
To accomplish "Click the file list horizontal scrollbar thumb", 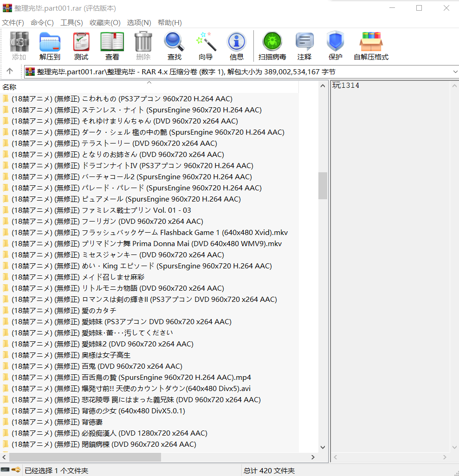I will [85, 457].
